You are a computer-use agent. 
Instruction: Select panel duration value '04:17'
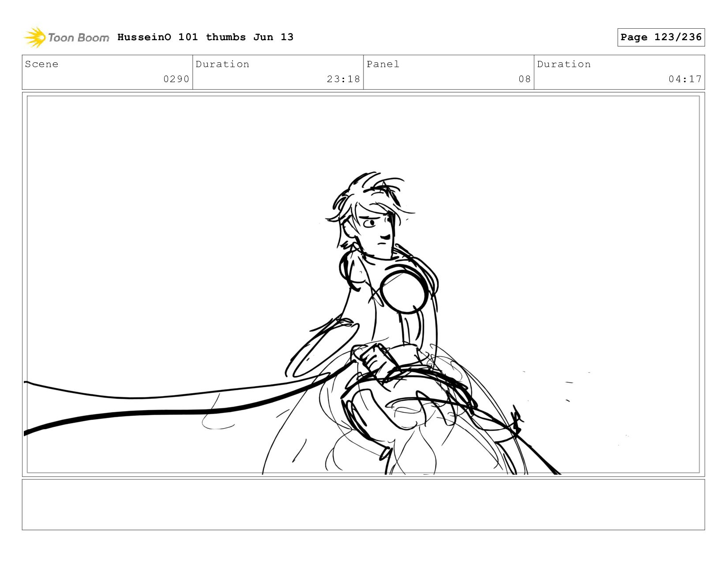point(685,79)
